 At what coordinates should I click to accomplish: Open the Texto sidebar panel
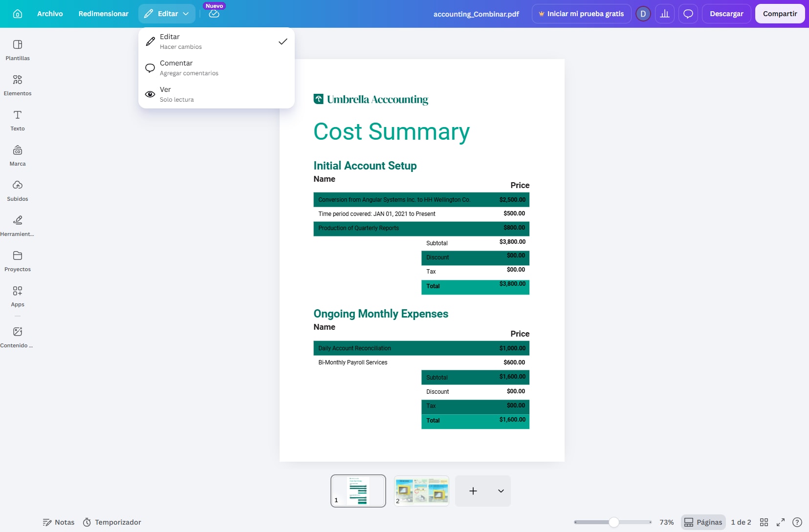[18, 121]
